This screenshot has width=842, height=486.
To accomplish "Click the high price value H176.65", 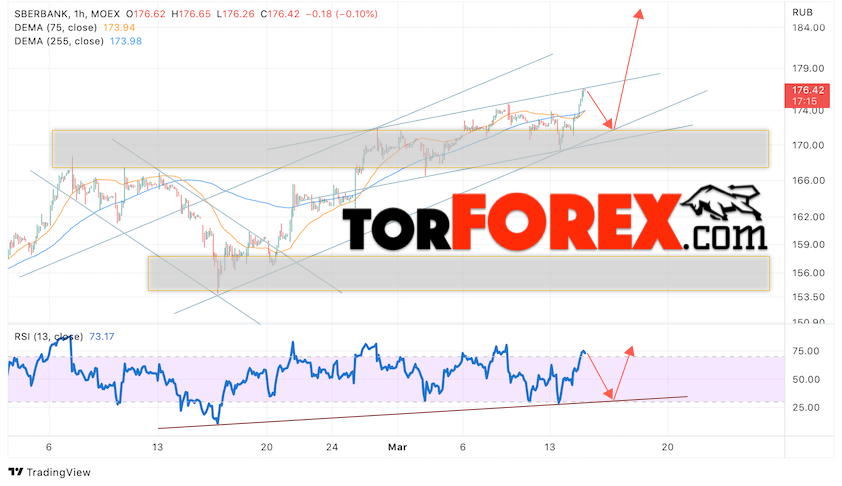I will (x=191, y=14).
